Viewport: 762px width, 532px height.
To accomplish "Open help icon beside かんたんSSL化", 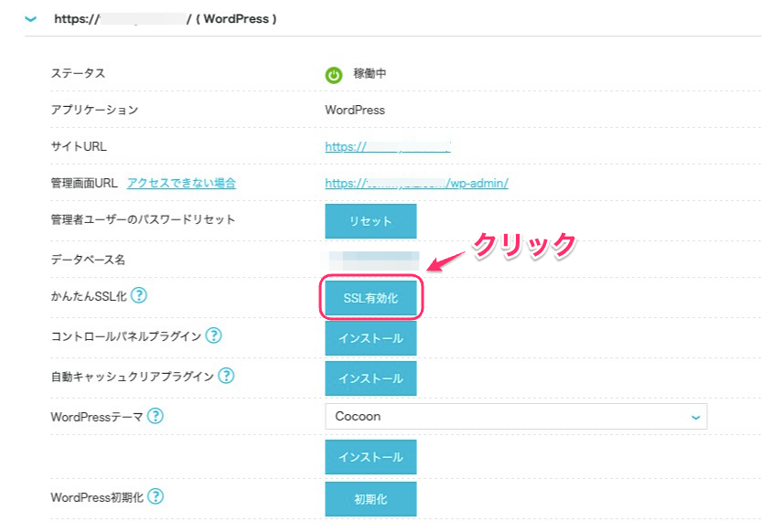I will (139, 295).
